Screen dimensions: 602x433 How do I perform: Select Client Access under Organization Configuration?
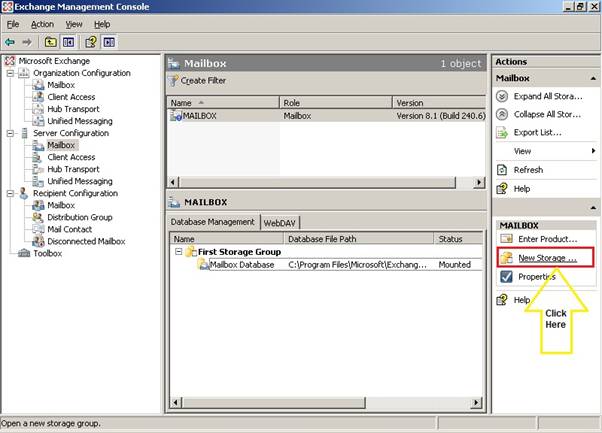click(x=71, y=97)
